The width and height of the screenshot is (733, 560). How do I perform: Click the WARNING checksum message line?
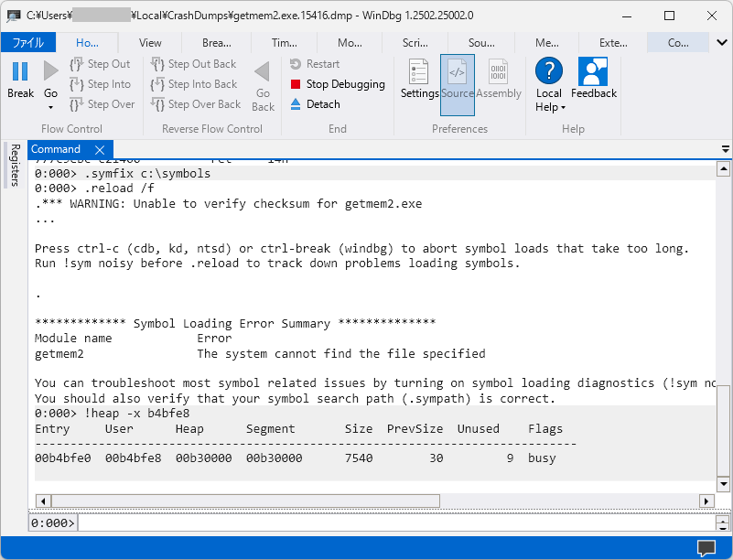coord(229,204)
